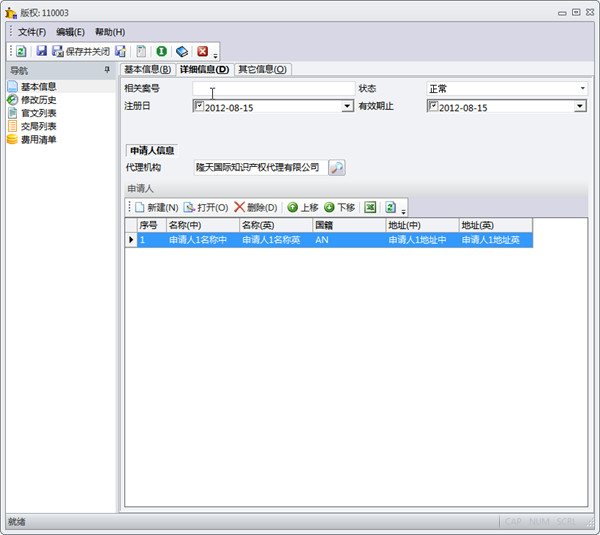Click the magnifier search button beside 代理机构
Image resolution: width=600 pixels, height=535 pixels.
click(337, 167)
